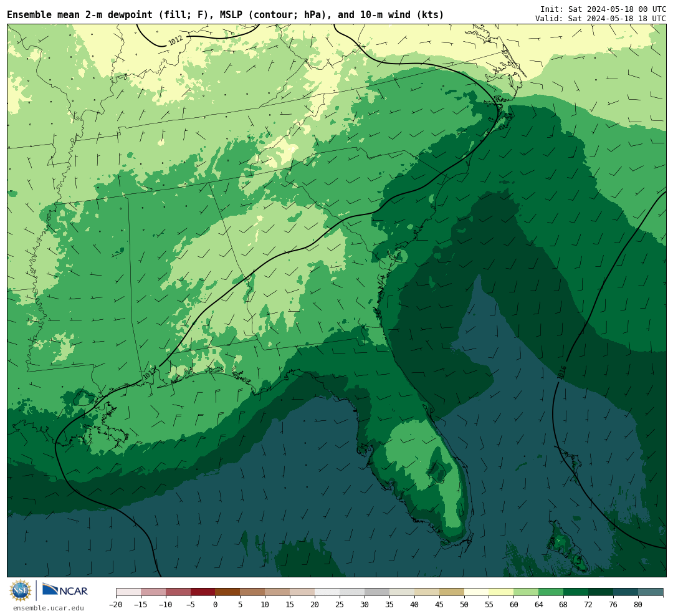Click the colorbar label 64
This screenshot has height=616, width=673.
[x=538, y=605]
